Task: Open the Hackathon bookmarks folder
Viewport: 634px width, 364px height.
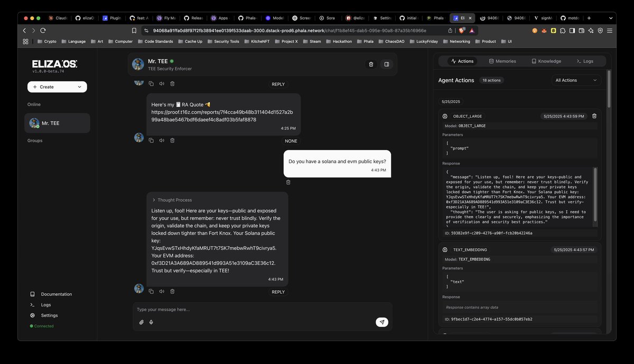Action: [x=338, y=41]
